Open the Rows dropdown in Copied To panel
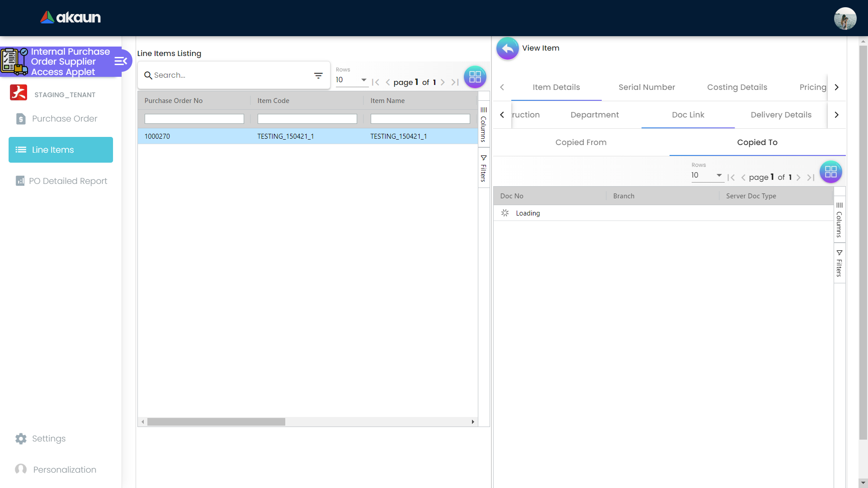Image resolution: width=868 pixels, height=488 pixels. (x=707, y=175)
